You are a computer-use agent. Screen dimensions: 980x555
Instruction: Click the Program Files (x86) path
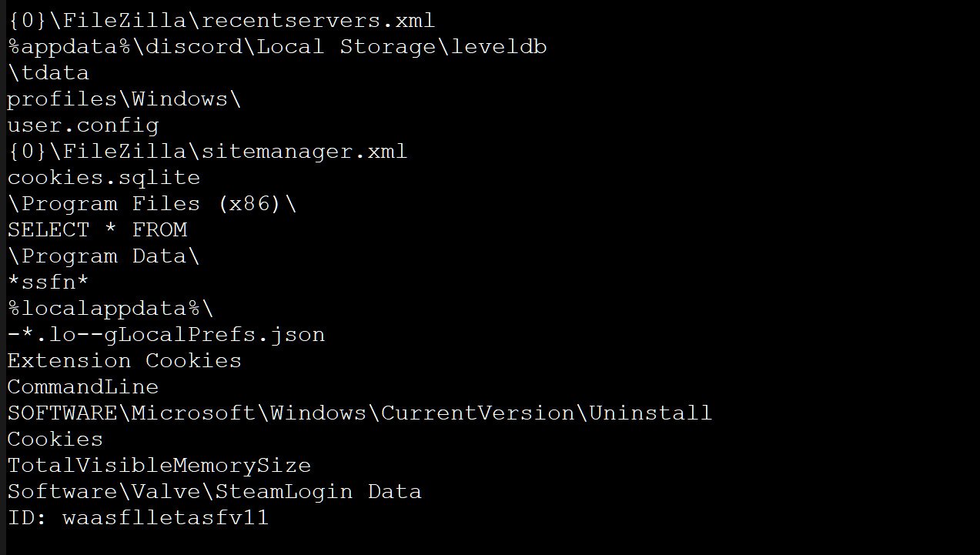(152, 204)
